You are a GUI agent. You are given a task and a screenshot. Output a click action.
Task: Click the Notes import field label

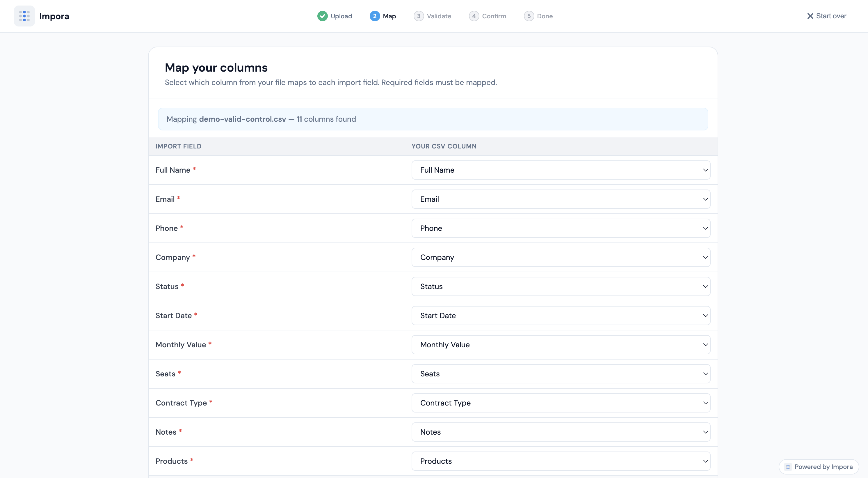[166, 432]
